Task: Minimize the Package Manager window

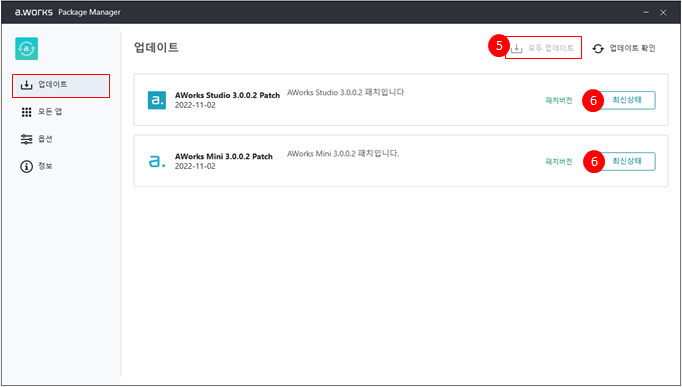Action: click(x=646, y=13)
